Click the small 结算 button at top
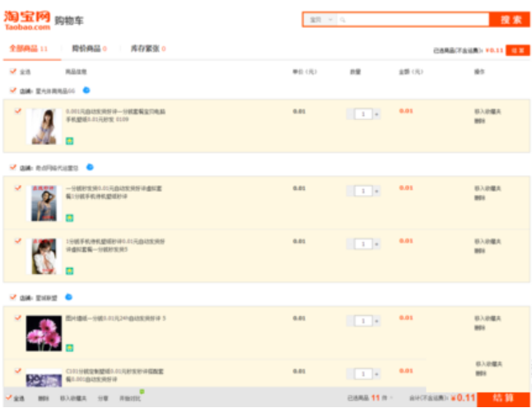The height and width of the screenshot is (408, 532). point(518,50)
